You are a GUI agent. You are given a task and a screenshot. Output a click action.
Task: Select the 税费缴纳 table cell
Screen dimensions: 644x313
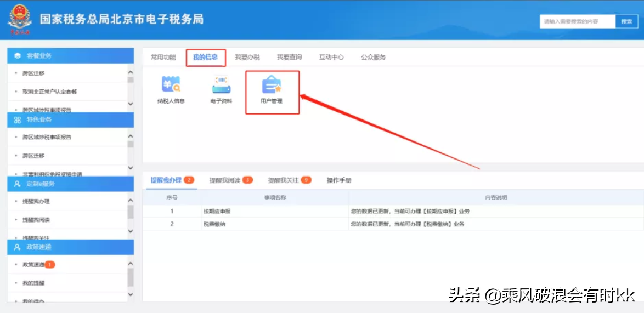tap(214, 224)
